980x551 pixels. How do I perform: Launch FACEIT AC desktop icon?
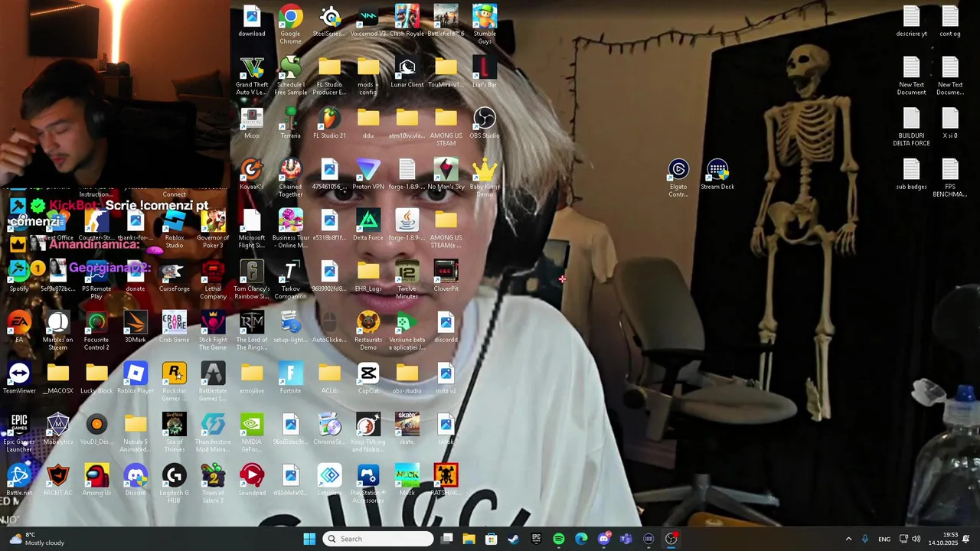click(58, 480)
